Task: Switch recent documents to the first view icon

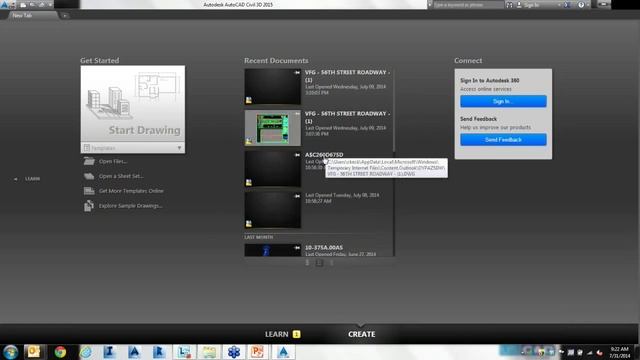Action: (x=307, y=263)
